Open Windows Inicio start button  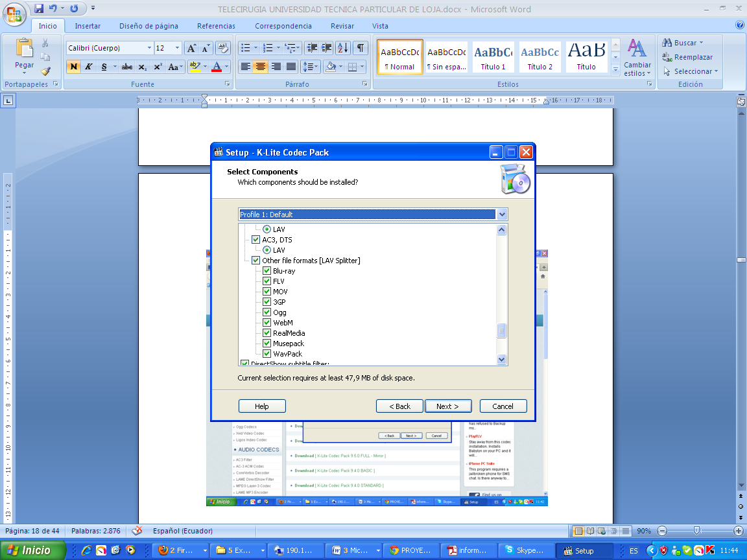pos(32,550)
